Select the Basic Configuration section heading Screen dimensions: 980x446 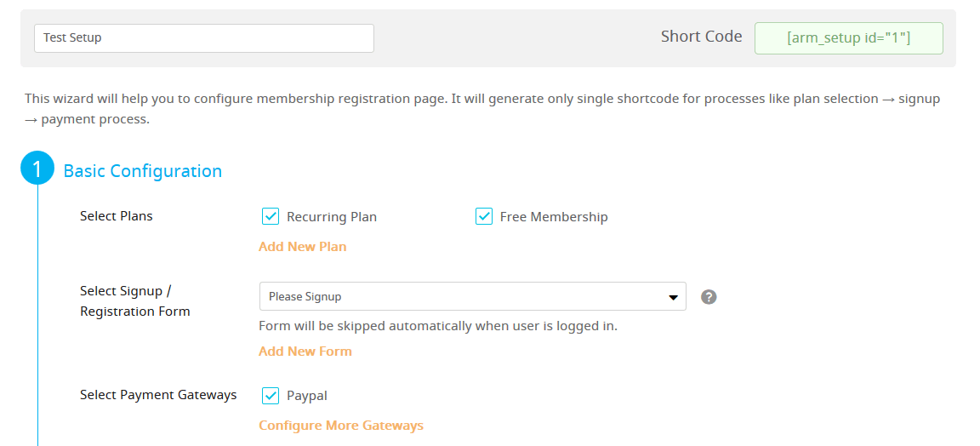pos(143,171)
